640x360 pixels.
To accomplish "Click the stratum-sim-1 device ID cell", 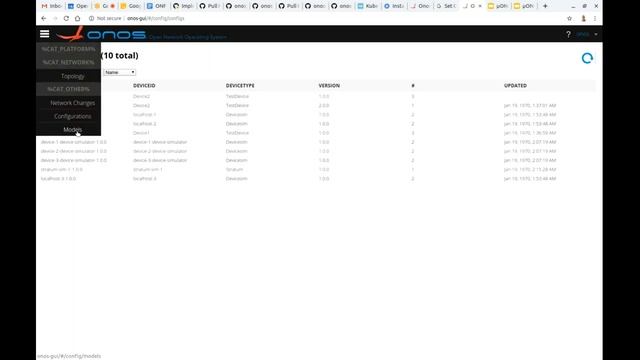I will (x=148, y=169).
